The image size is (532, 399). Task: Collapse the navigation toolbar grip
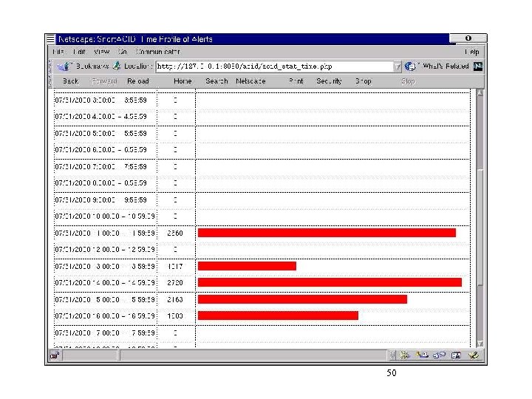50,81
